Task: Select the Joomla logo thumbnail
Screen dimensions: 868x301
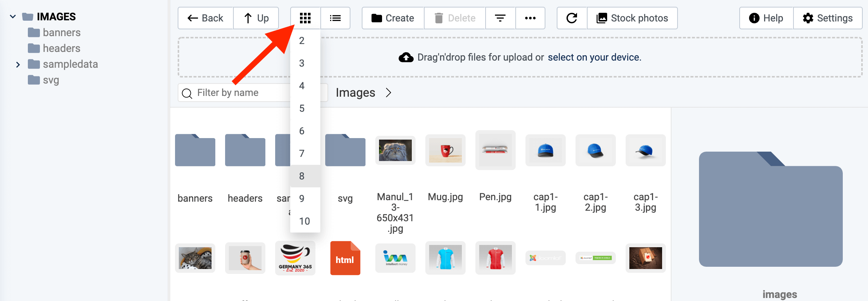Action: (x=545, y=258)
